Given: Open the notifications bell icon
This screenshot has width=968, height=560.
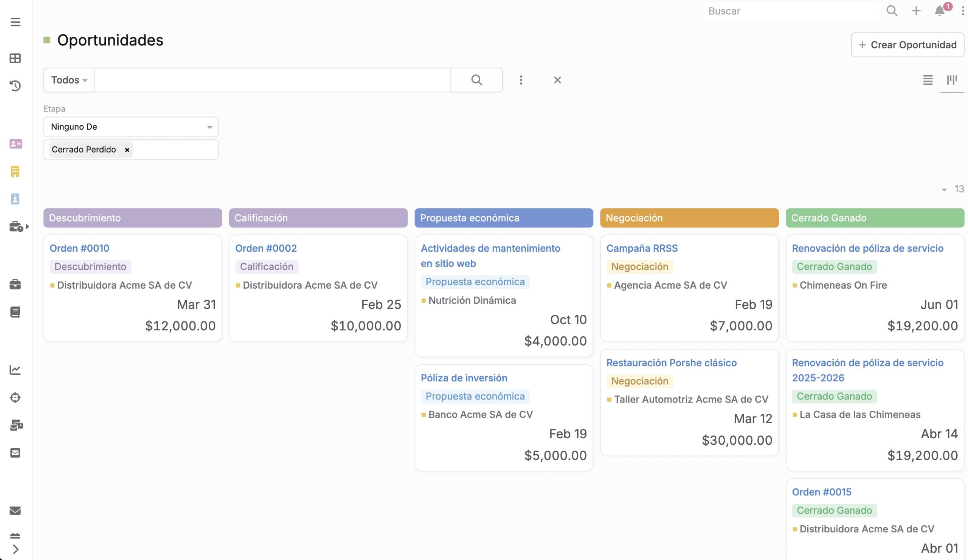Looking at the screenshot, I should [x=939, y=11].
